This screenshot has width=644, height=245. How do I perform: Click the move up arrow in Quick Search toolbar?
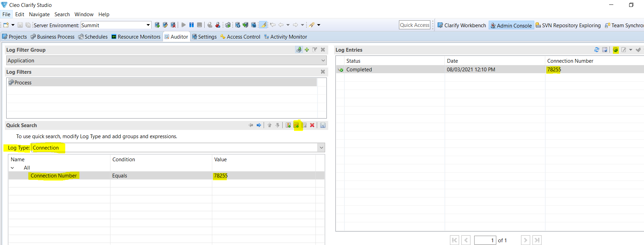click(270, 125)
